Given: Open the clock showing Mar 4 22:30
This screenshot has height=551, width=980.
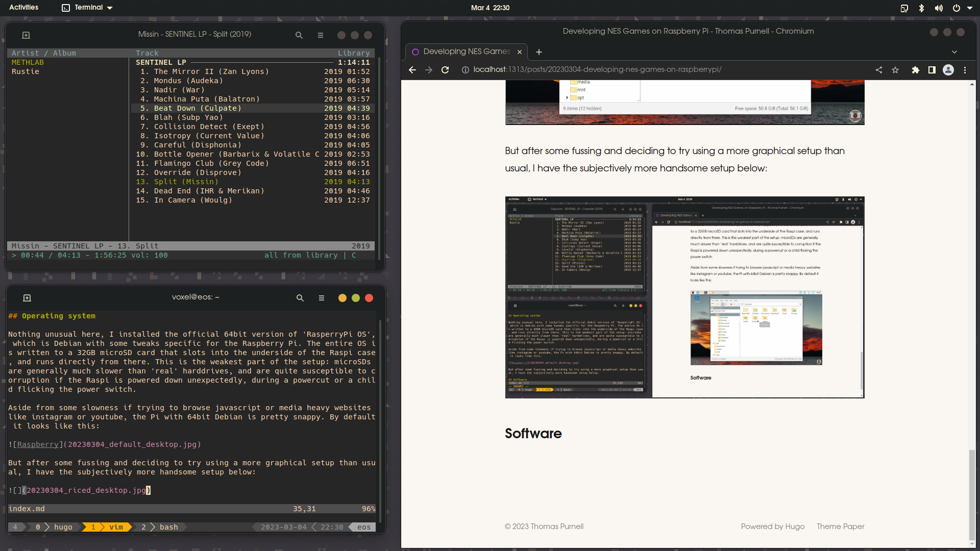Looking at the screenshot, I should (490, 8).
